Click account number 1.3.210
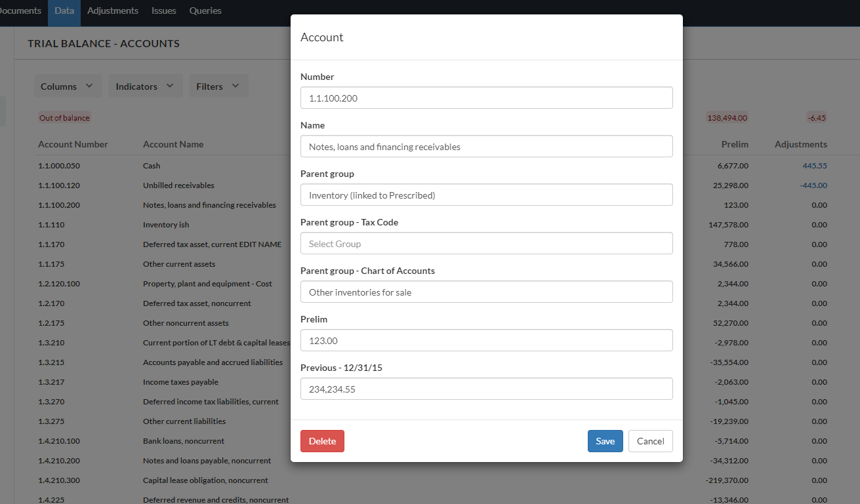The width and height of the screenshot is (860, 504). coord(51,343)
